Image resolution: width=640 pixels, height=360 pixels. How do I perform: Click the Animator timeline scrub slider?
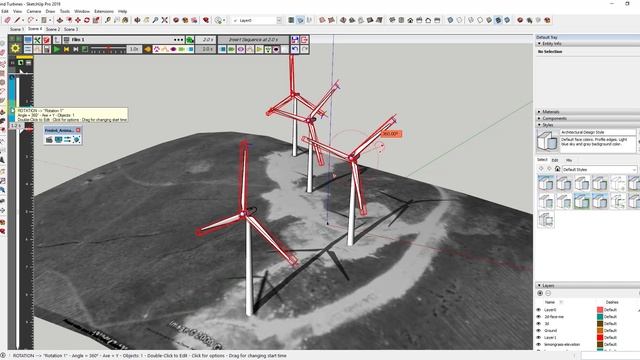coord(108,49)
